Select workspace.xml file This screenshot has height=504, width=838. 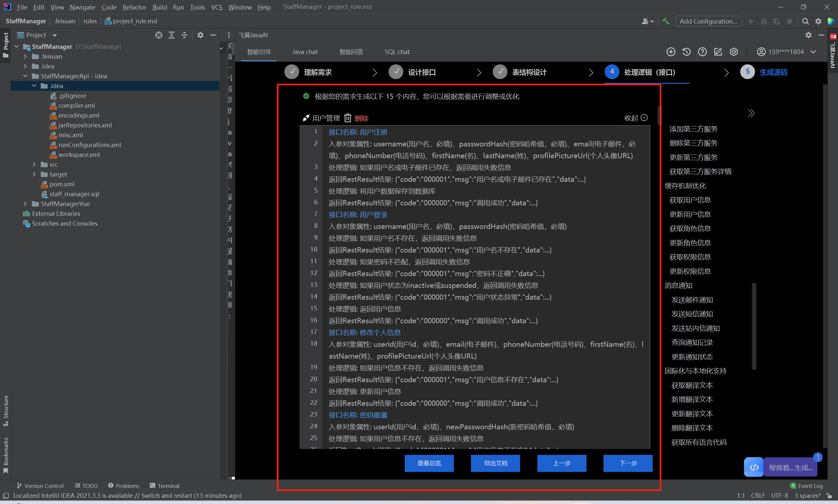[x=79, y=155]
